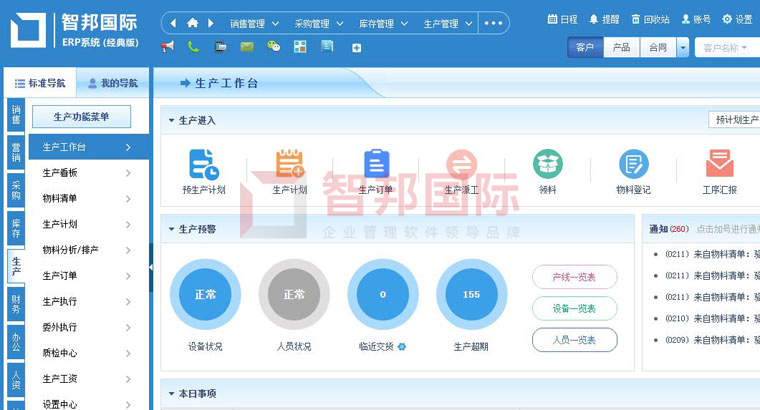This screenshot has height=410, width=760.
Task: Open 日程 schedule in header
Action: pyautogui.click(x=563, y=19)
